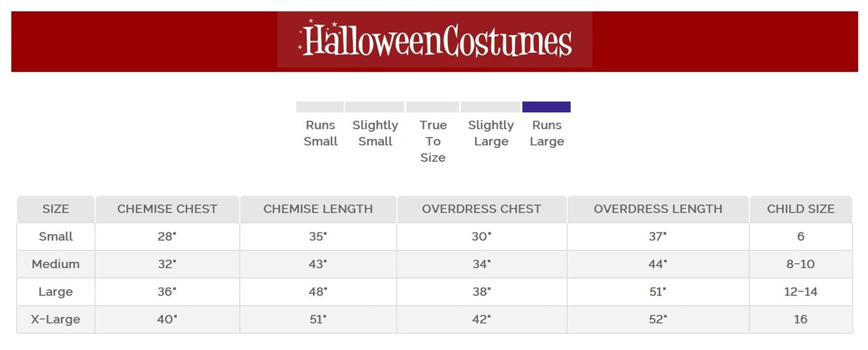Screen dimensions: 868x350
Task: Click the SIZE column header
Action: [55, 209]
